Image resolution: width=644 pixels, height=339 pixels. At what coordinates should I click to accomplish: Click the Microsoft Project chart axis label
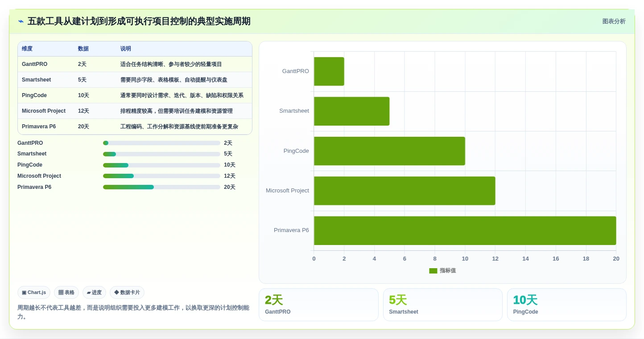(x=287, y=191)
